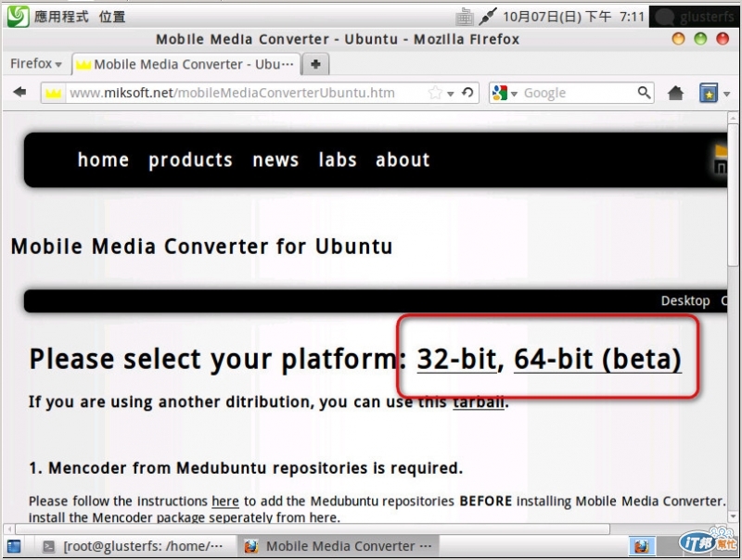742x560 pixels.
Task: Choose the 32-bit platform download link
Action: tap(456, 359)
